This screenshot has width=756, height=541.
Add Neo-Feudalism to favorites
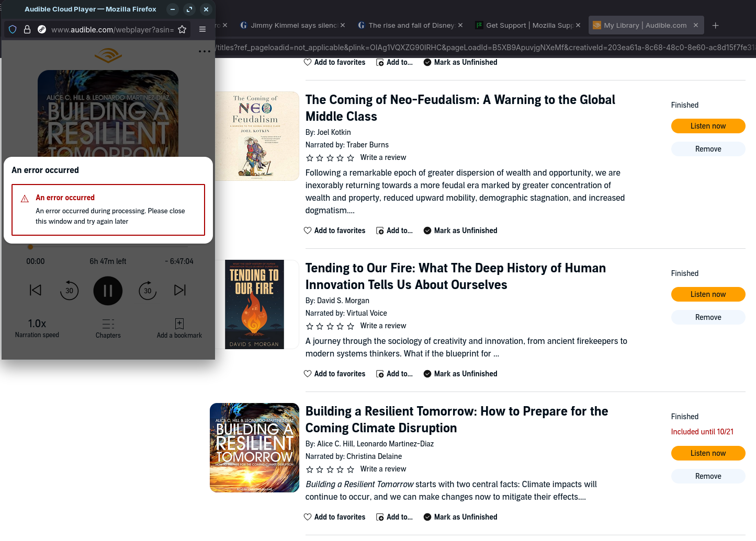coord(335,231)
